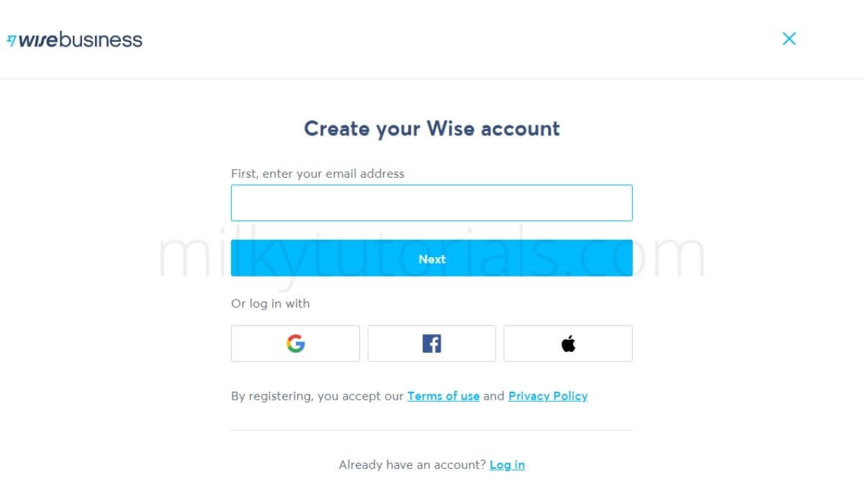
Task: Click the Wise flag logo icon
Action: (x=11, y=40)
